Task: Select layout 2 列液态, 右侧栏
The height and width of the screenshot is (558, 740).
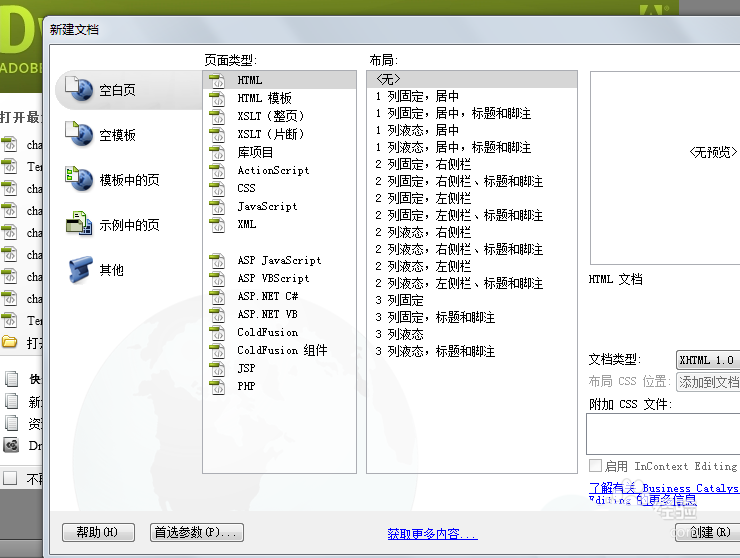Action: [x=472, y=232]
